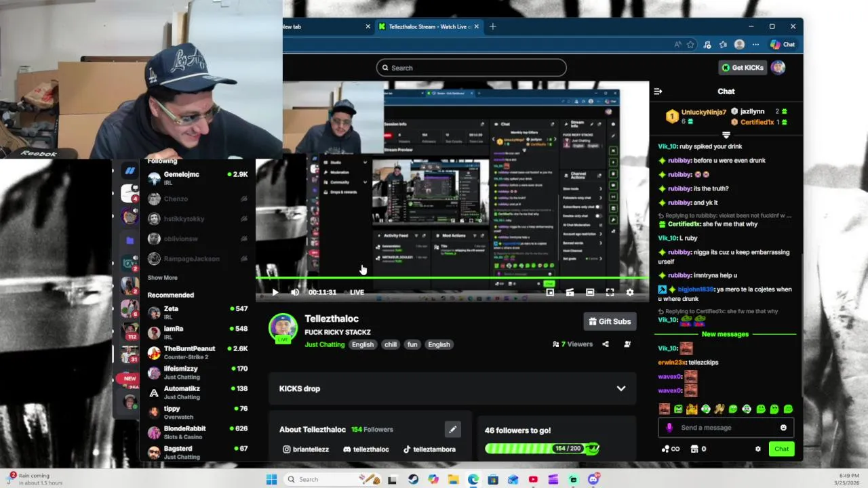868x488 pixels.
Task: Expand the chat leaderboard with the down arrow
Action: click(726, 135)
